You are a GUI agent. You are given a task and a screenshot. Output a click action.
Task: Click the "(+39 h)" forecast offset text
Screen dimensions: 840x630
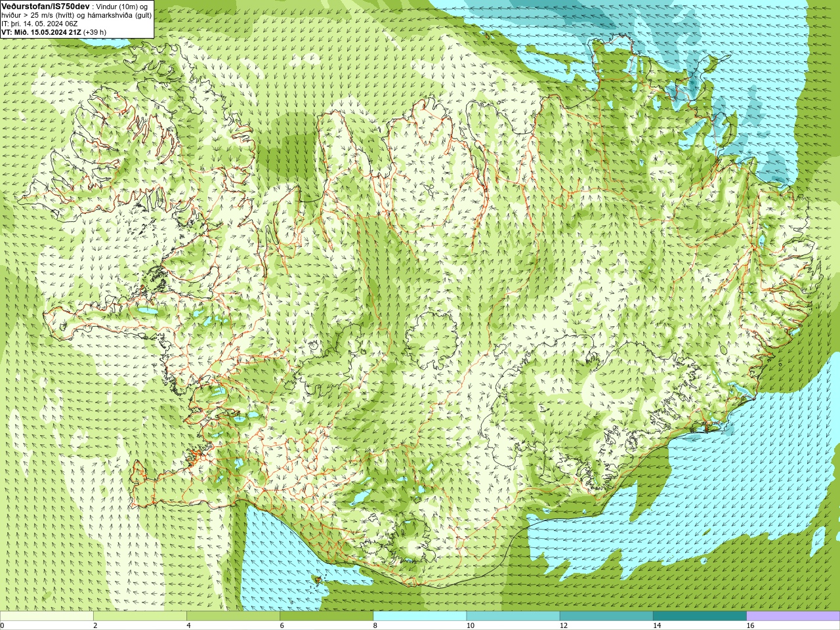click(x=94, y=32)
